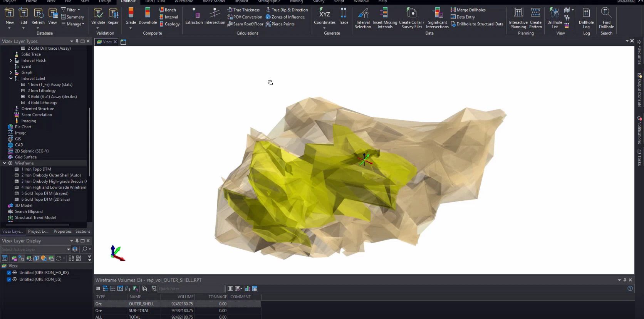Open Create Collar / Survey Files
The image size is (644, 319).
coord(412,18)
